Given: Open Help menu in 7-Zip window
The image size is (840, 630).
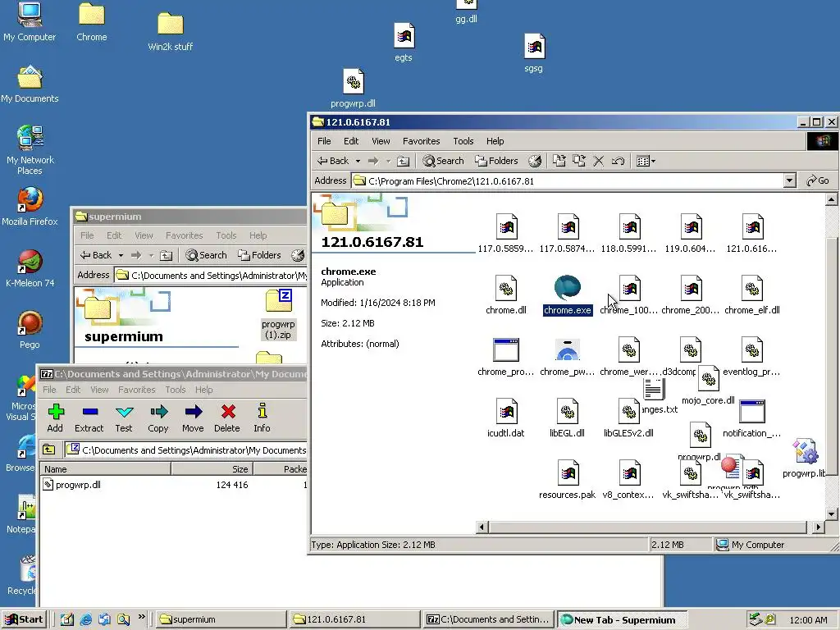Looking at the screenshot, I should (203, 390).
